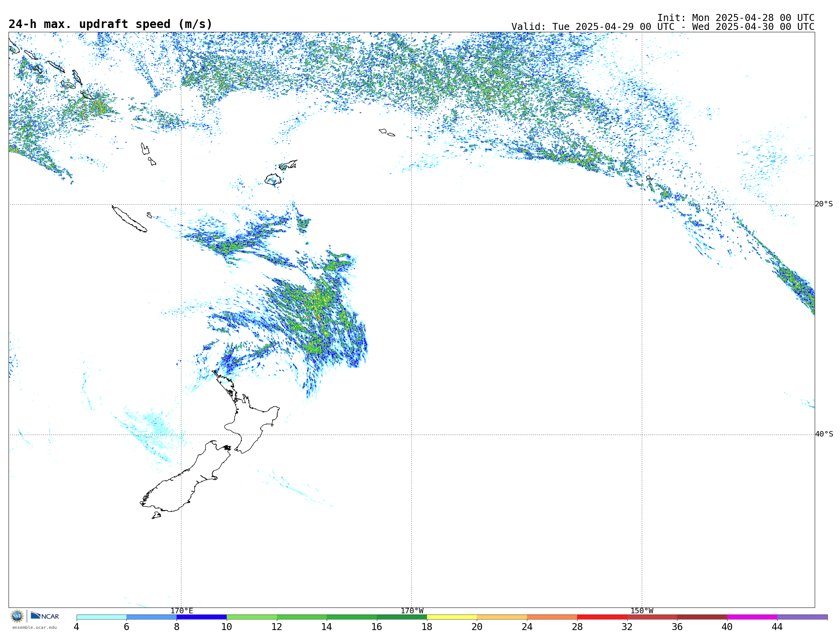
Task: Select the green 14–16 colorbar swatch
Action: click(x=352, y=617)
